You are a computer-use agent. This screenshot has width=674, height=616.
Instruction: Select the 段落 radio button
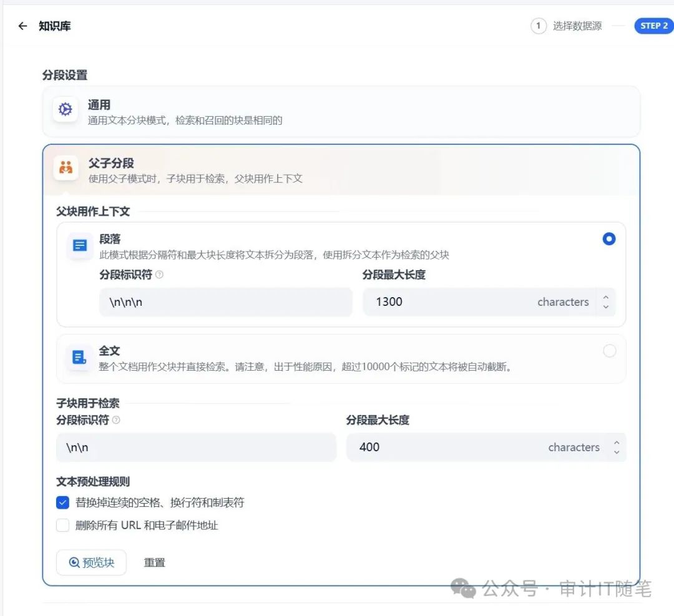(x=608, y=239)
